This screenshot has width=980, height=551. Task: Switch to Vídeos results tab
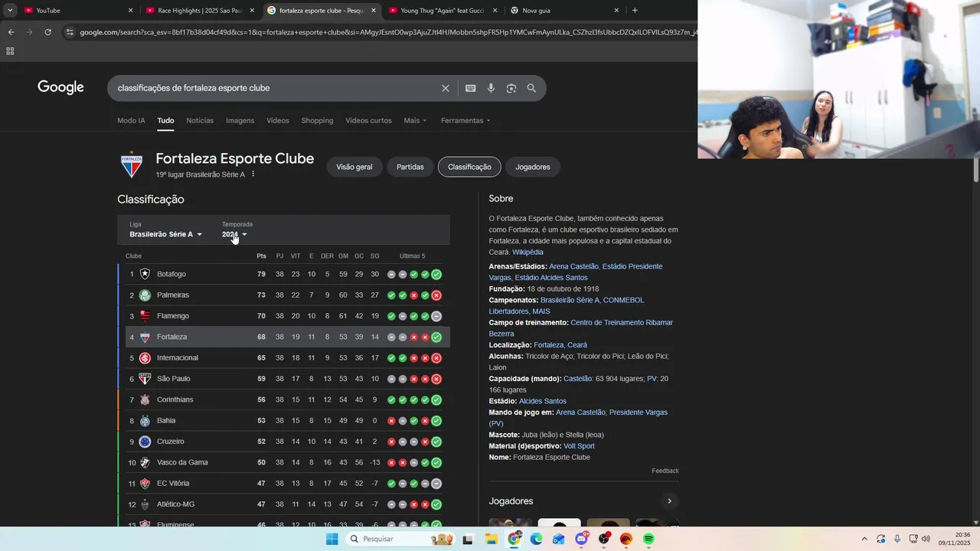pos(278,121)
